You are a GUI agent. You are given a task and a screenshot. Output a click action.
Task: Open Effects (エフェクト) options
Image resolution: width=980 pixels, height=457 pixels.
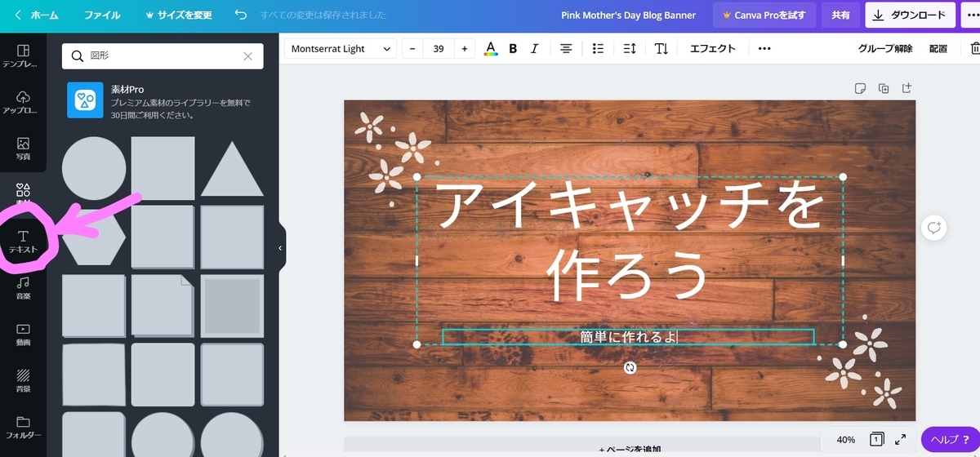[x=713, y=49]
